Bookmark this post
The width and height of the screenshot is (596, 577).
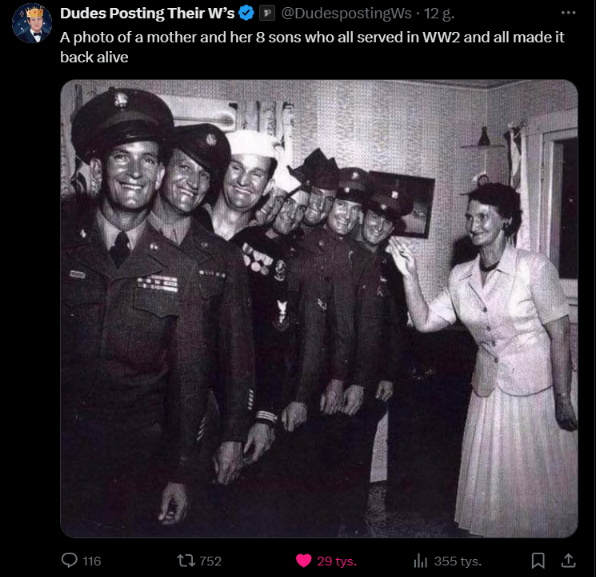(x=538, y=561)
